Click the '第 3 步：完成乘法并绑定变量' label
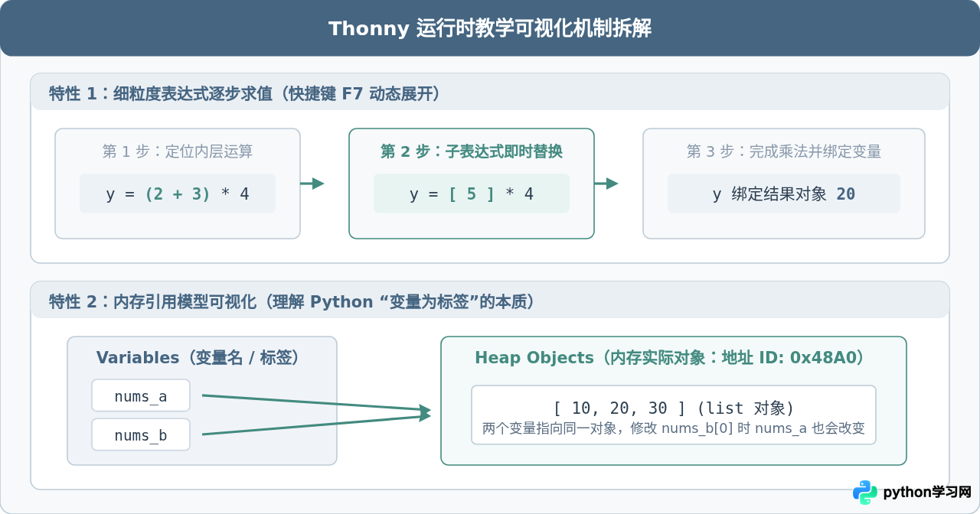Image resolution: width=980 pixels, height=514 pixels. pos(784,151)
